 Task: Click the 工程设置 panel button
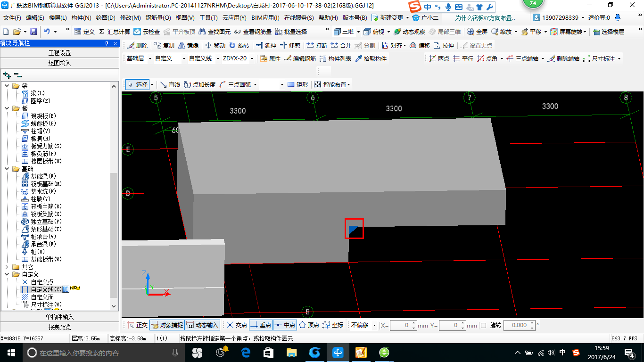pos(59,53)
